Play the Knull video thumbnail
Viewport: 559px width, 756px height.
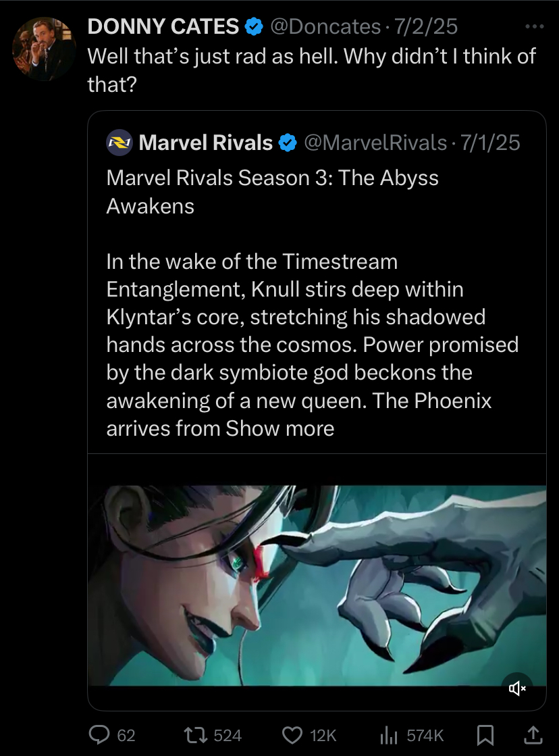pyautogui.click(x=317, y=585)
